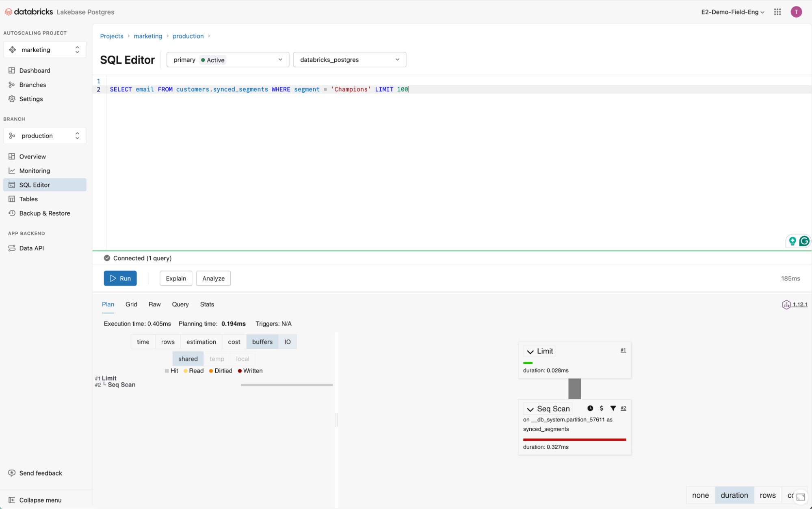Select the cost metric toggle
Viewport: 812px width, 509px height.
tap(234, 342)
